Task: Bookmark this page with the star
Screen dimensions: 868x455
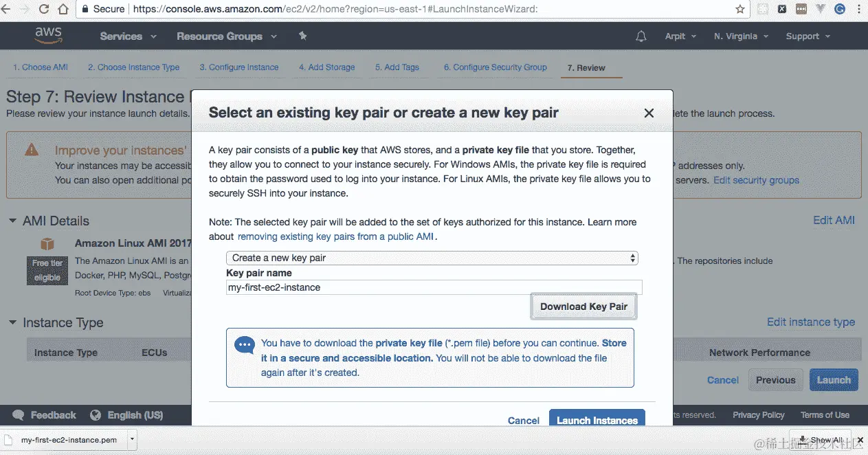Action: coord(740,10)
